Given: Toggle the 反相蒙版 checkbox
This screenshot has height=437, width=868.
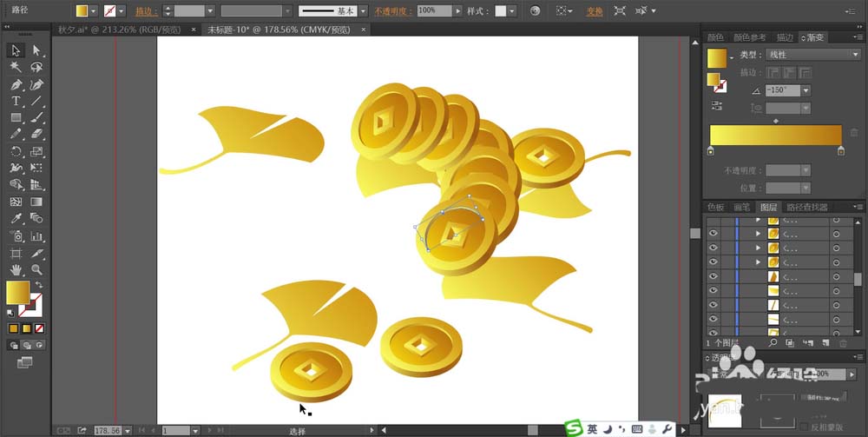Looking at the screenshot, I should pos(805,427).
